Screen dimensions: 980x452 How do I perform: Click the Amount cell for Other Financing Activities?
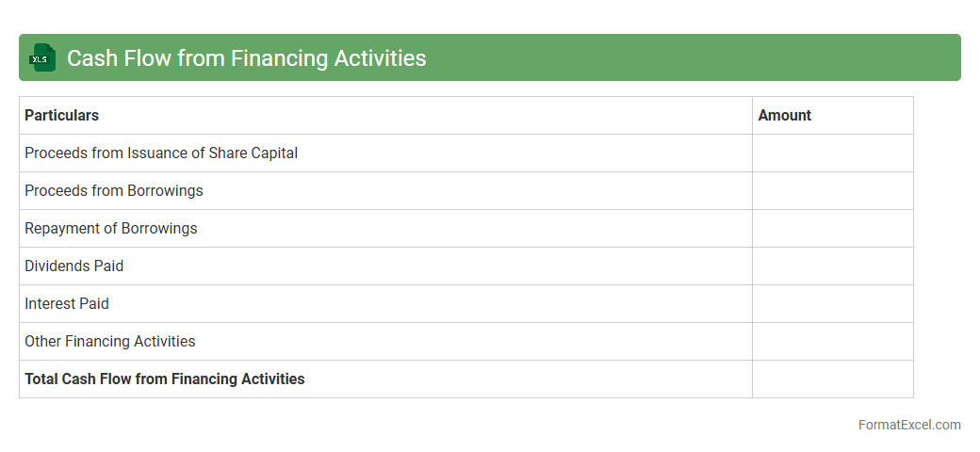click(832, 341)
